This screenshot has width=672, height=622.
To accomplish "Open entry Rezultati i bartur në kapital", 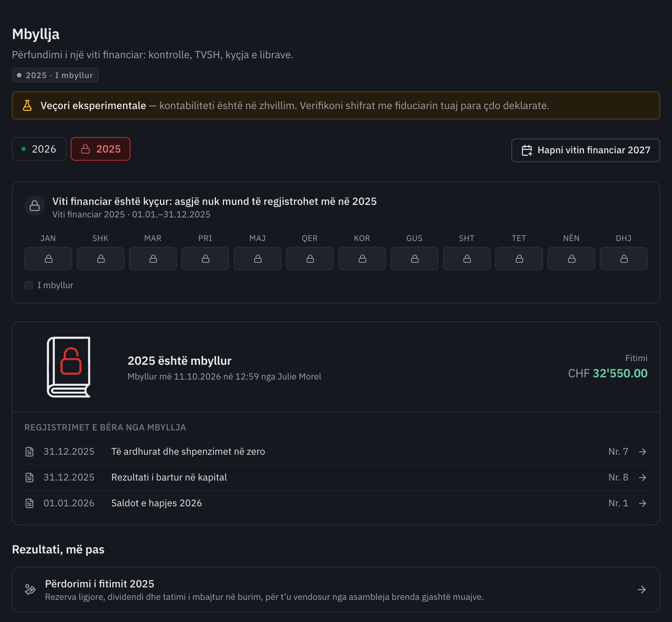I will [336, 478].
